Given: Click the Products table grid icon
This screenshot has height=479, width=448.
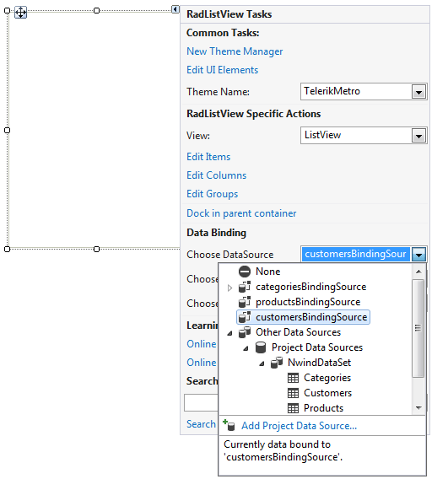Looking at the screenshot, I should click(293, 408).
